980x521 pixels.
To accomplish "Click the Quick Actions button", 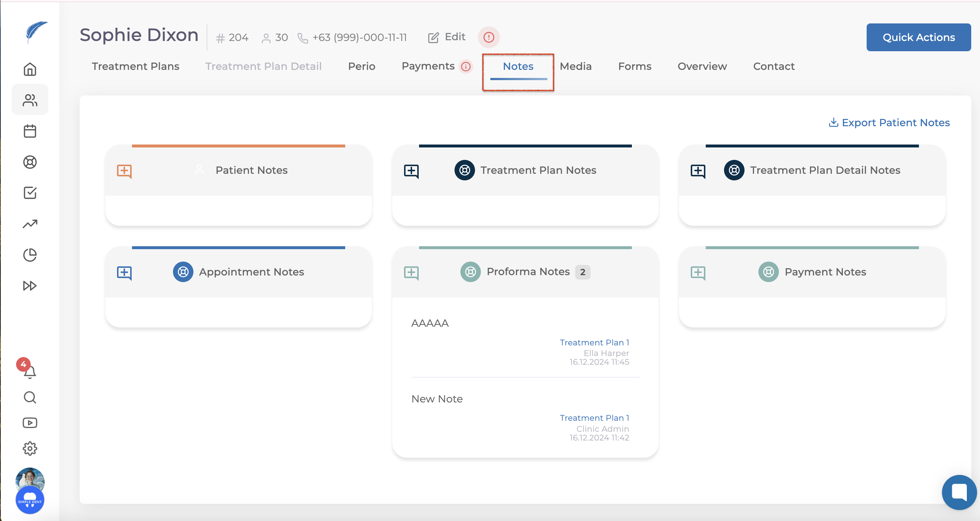I will point(918,37).
